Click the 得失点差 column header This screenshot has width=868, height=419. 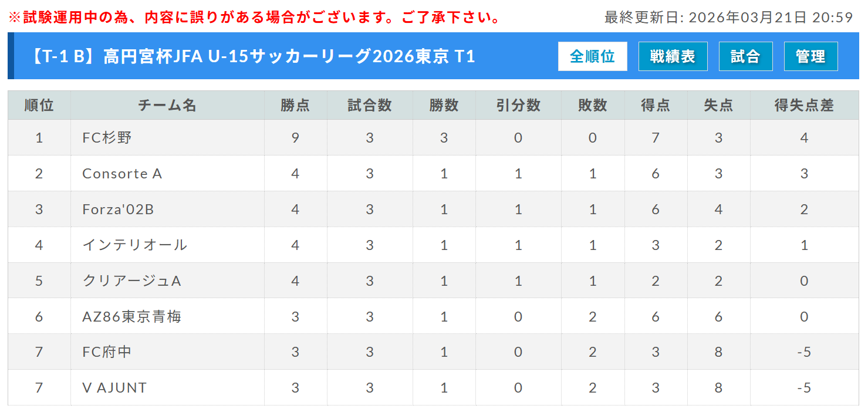804,106
